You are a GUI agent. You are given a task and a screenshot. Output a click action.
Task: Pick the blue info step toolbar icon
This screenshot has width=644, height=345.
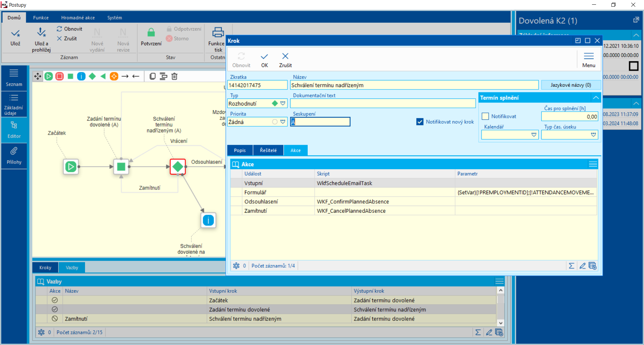81,76
